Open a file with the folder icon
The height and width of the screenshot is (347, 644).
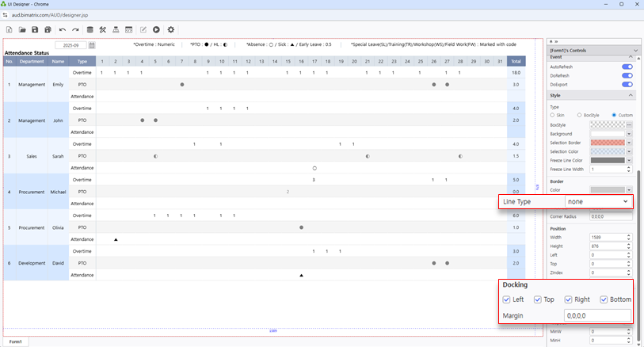click(22, 30)
